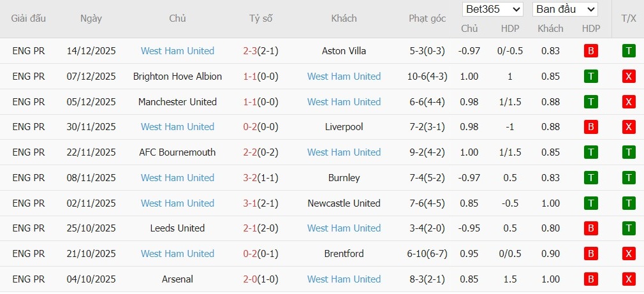This screenshot has height=294, width=644.
Task: Click green T/X badge in Bournemouth row
Action: 629,152
